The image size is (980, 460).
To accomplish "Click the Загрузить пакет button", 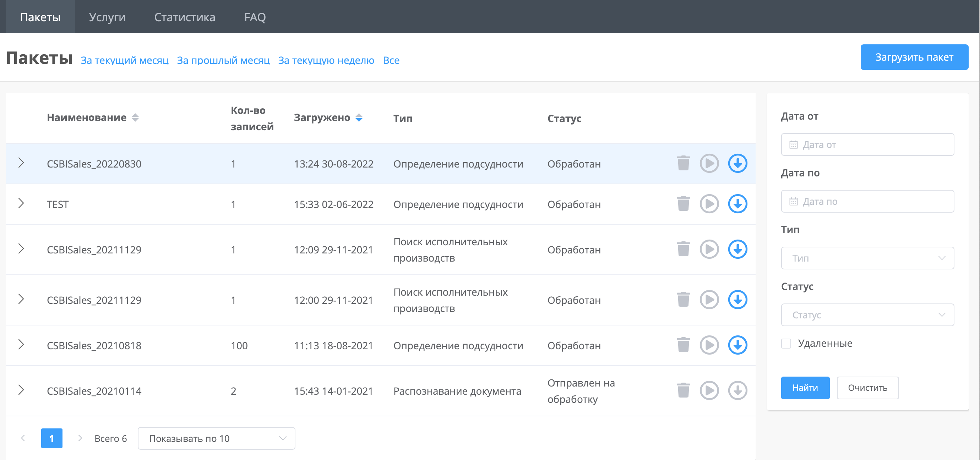I will point(914,57).
